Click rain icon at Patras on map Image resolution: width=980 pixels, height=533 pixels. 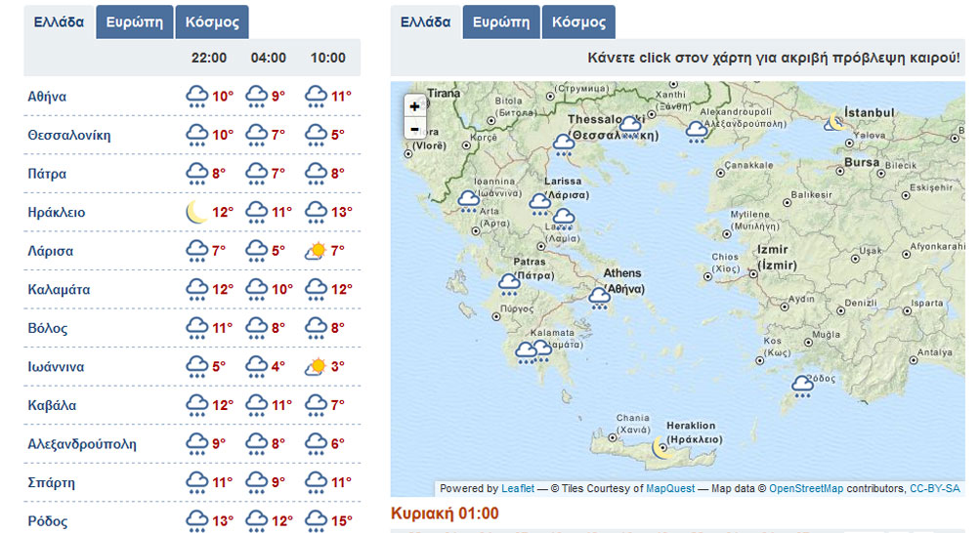coord(509,285)
